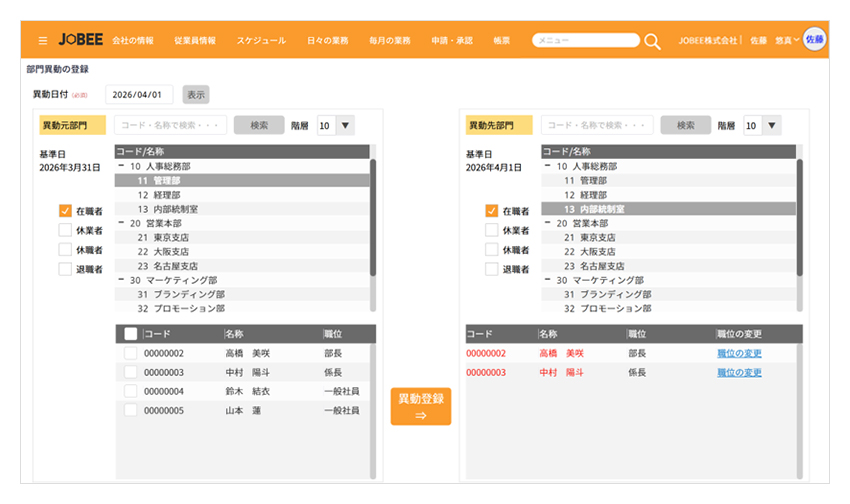Viewport: 850px width, 504px height.
Task: Enable 休業者 checkbox in the destination panel
Action: pyautogui.click(x=491, y=230)
